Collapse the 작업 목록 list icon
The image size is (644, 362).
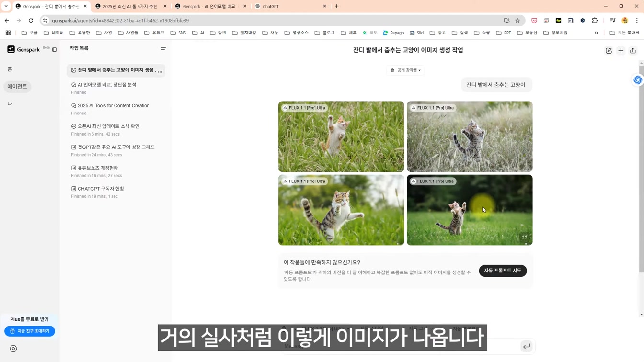click(163, 49)
